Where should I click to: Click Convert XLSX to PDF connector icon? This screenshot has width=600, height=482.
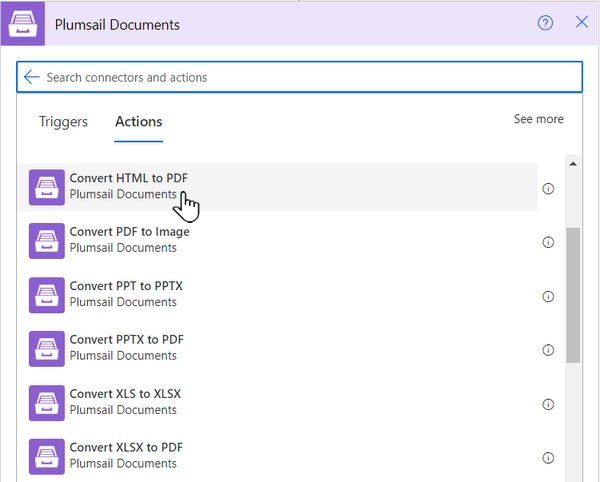pyautogui.click(x=47, y=457)
